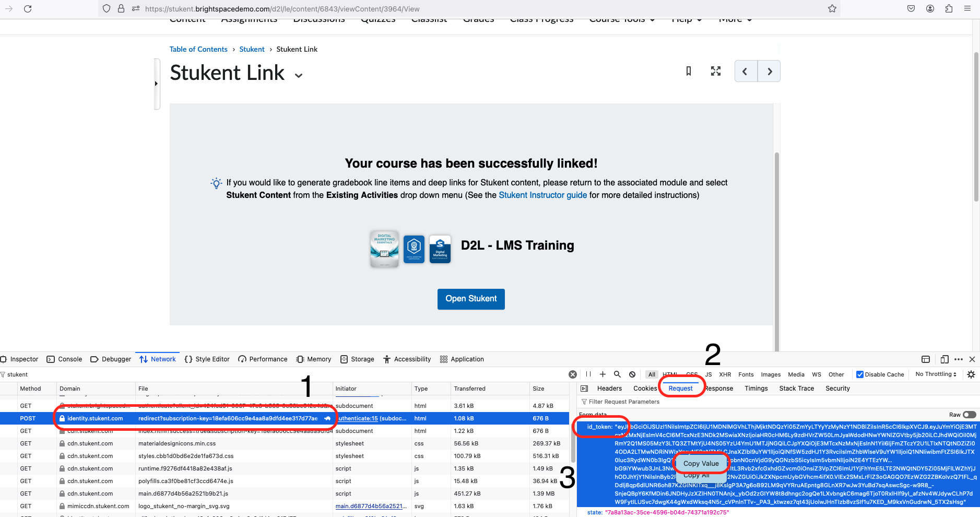Open network search magnifier icon
Image resolution: width=980 pixels, height=517 pixels.
tap(617, 374)
